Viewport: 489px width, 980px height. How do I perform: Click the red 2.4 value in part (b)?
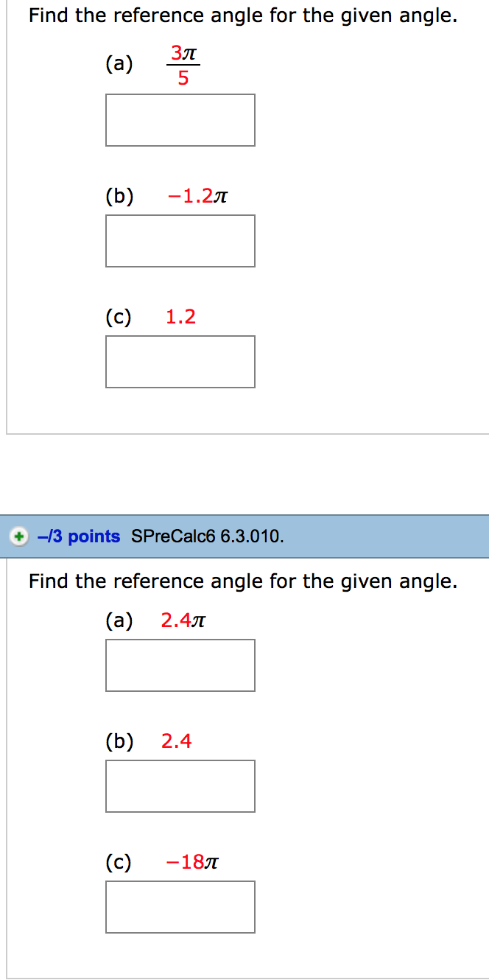[177, 741]
